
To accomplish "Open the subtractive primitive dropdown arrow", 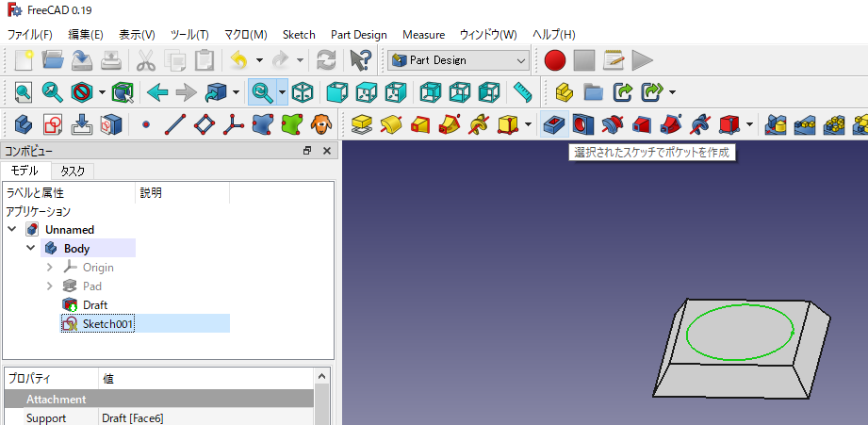I will coord(749,124).
